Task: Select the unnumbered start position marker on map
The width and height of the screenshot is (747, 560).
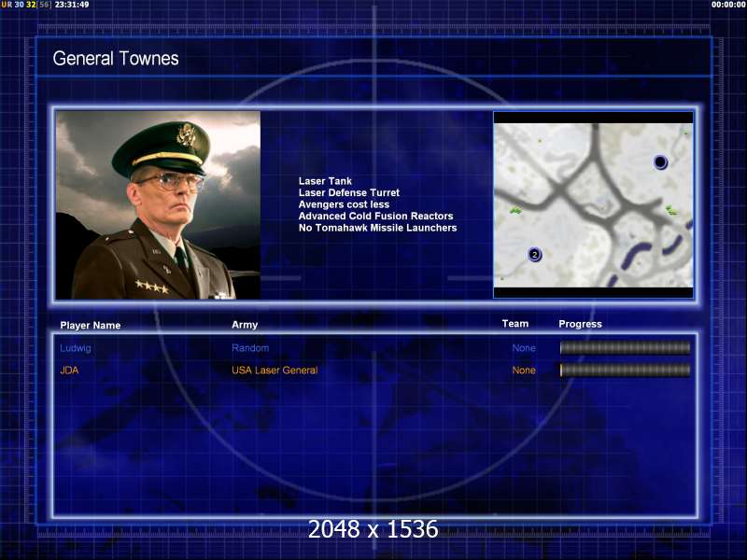Action: point(660,162)
